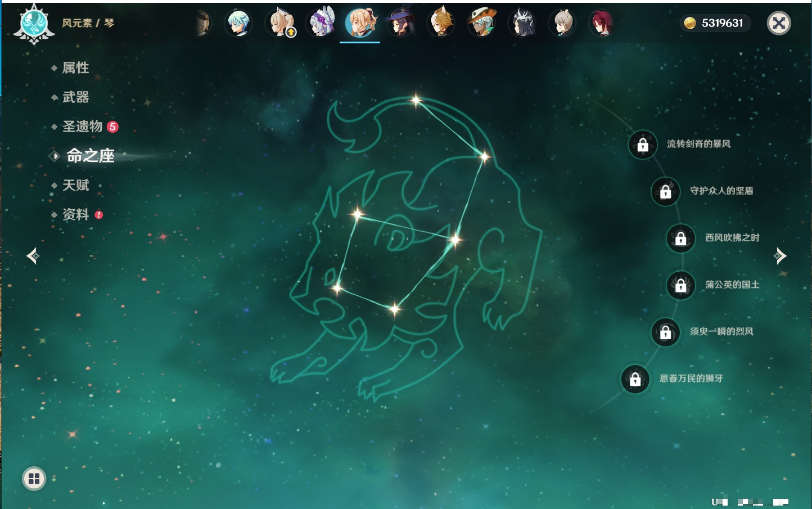Open the 天赋 talents page
812x509 pixels.
[75, 185]
